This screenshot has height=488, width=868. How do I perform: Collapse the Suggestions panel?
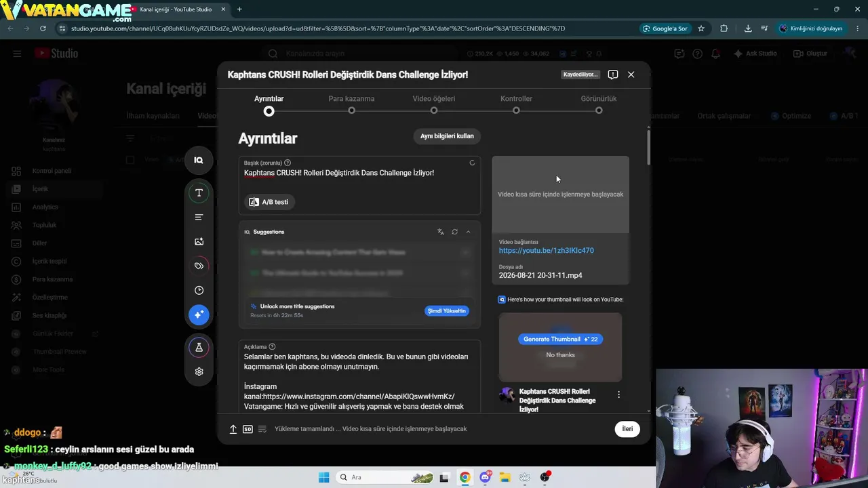point(468,232)
